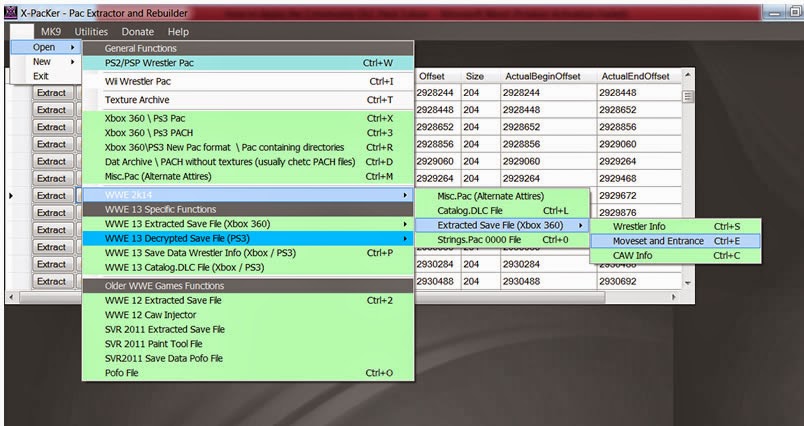The image size is (804, 426).
Task: Select SVR2011 Save Data Pofo File
Action: coord(248,358)
